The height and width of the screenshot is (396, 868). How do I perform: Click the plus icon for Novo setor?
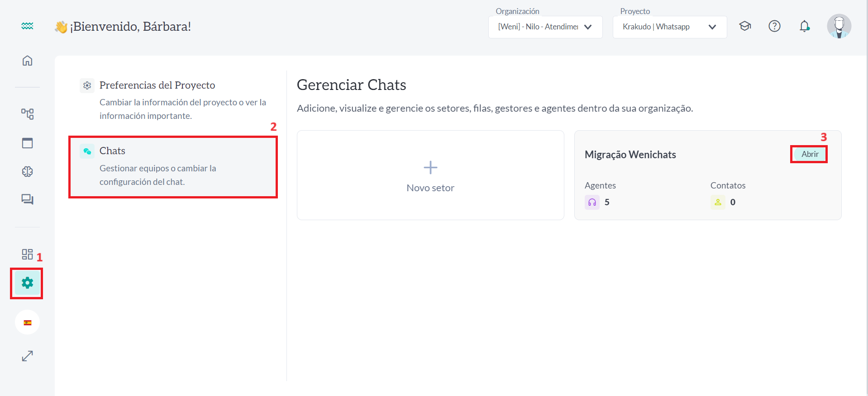[x=430, y=168]
